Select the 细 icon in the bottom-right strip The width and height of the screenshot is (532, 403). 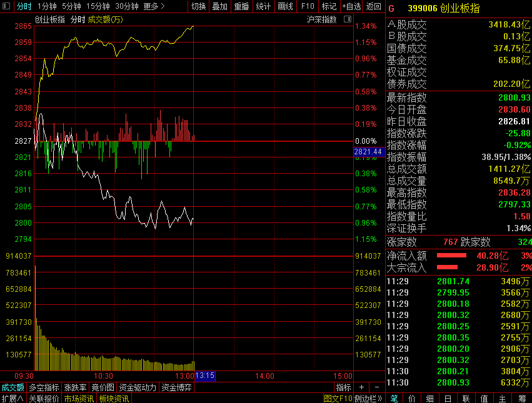[430, 398]
